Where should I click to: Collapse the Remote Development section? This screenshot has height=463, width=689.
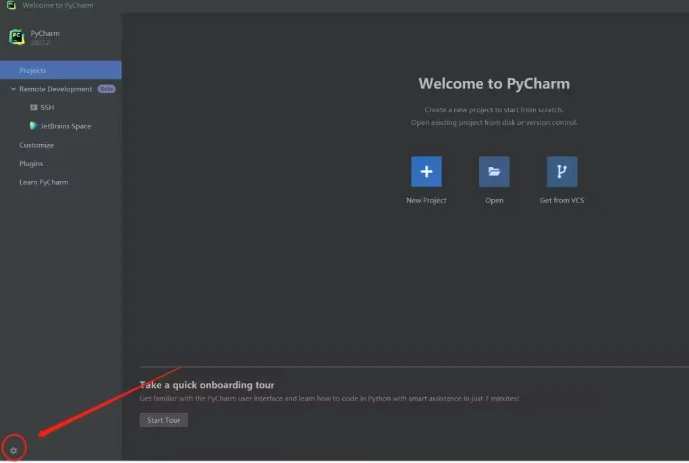pos(13,89)
